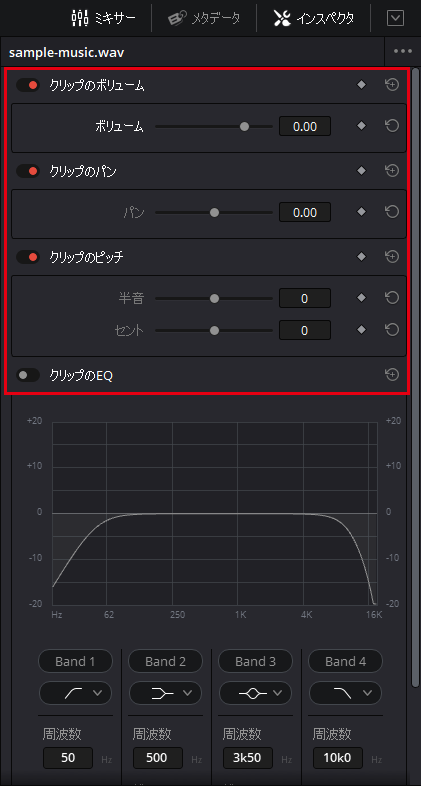
Task: Reset the クリップのEQ section
Action: (392, 374)
